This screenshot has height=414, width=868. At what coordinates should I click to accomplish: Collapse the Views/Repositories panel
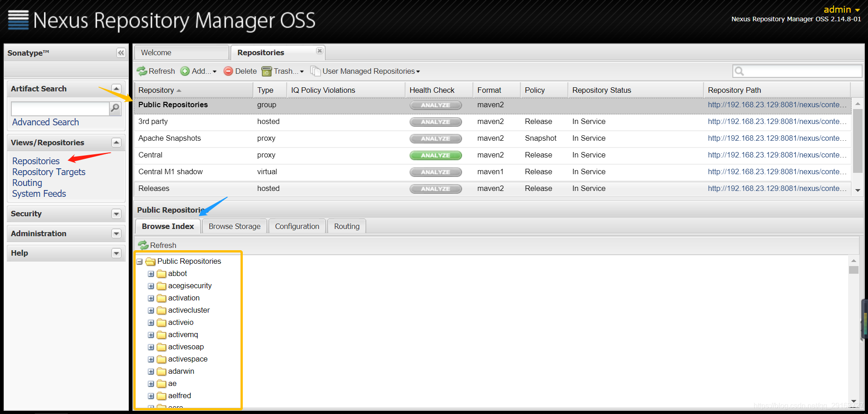coord(116,143)
